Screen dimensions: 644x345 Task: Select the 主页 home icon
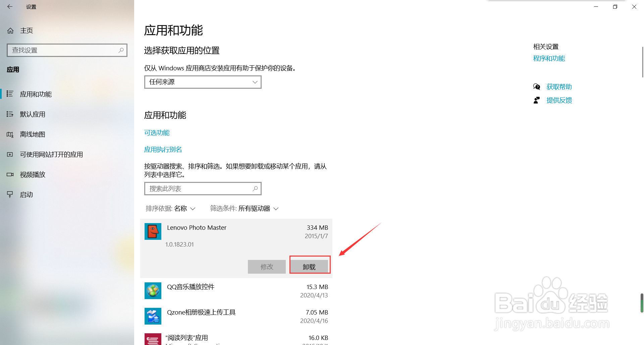(10, 30)
